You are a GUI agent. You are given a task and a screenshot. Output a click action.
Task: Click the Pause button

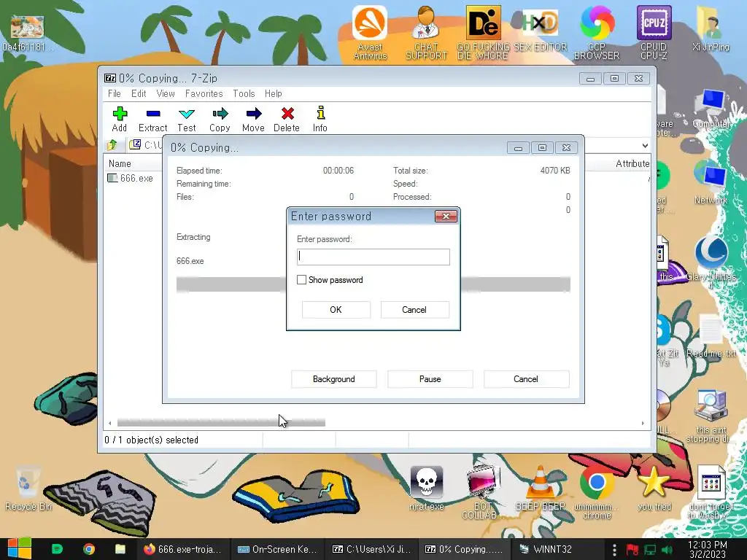(x=430, y=379)
